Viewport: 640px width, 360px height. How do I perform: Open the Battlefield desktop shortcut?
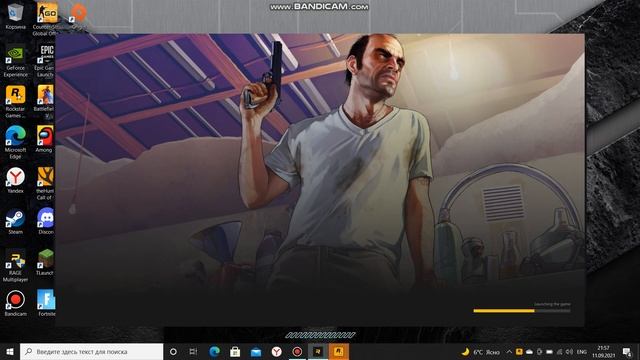(x=44, y=102)
